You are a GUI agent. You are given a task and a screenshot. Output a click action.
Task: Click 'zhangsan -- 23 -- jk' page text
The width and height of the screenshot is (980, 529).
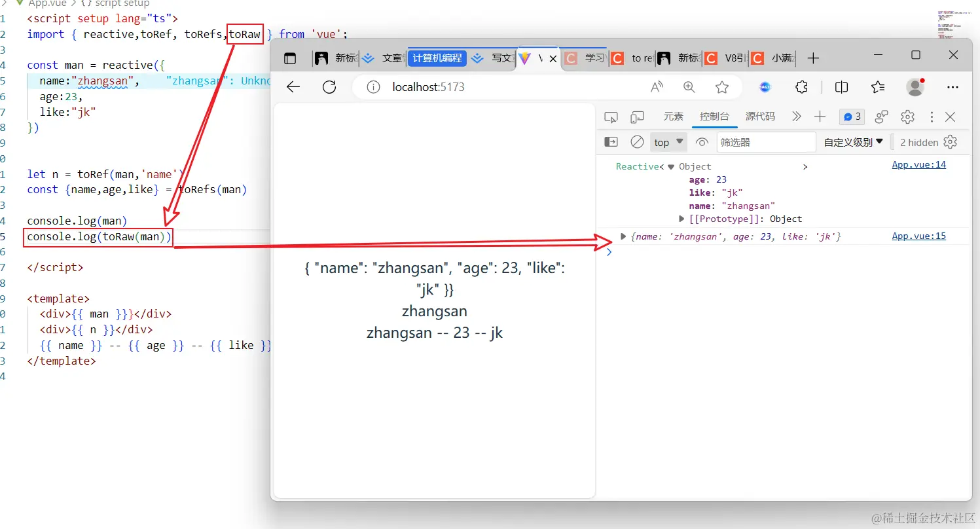pyautogui.click(x=435, y=333)
